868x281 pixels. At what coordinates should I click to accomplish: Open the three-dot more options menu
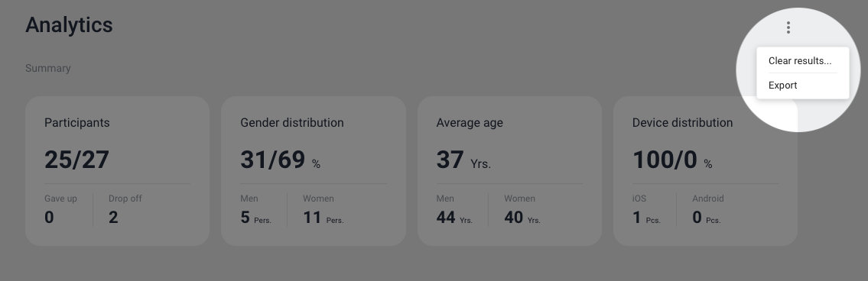(x=788, y=27)
